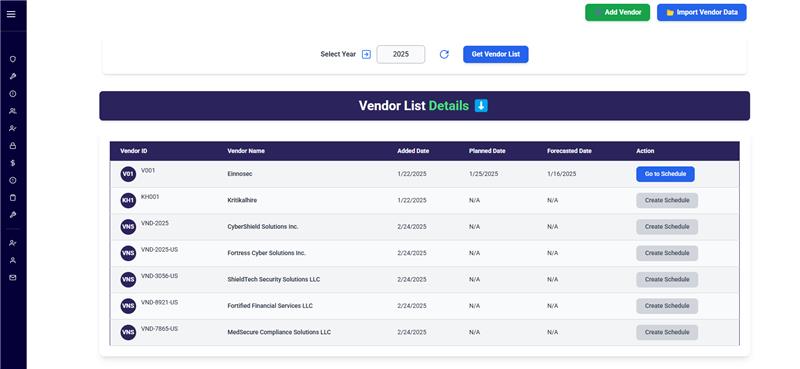Click the clipboard icon in the sidebar
The width and height of the screenshot is (800, 369).
tap(13, 198)
